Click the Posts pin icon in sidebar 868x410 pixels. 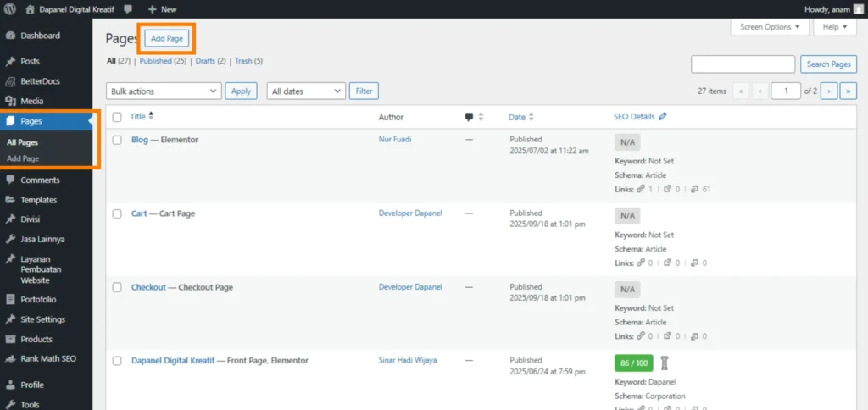point(10,62)
